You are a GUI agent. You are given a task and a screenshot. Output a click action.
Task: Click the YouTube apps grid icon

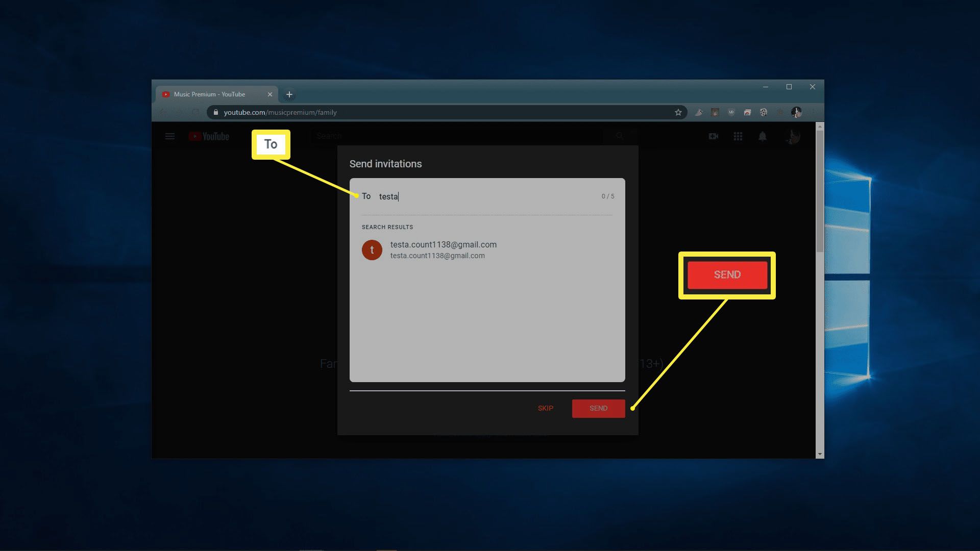(x=738, y=137)
